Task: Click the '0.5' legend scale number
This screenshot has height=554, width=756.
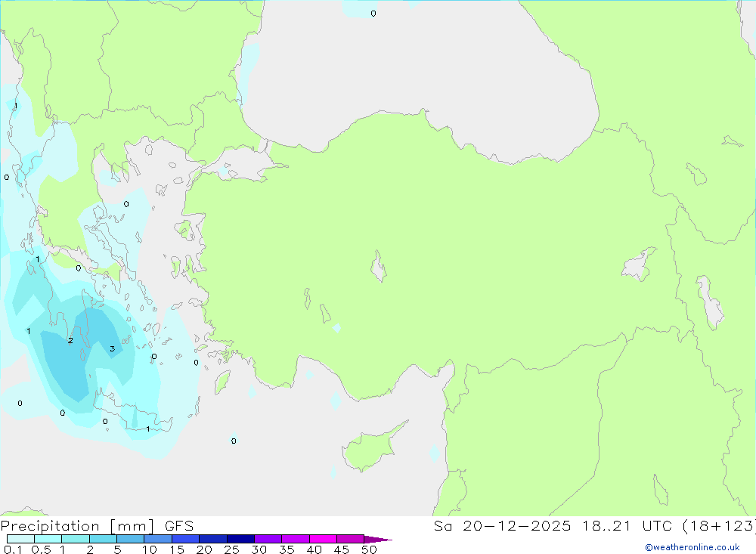Action: click(x=41, y=549)
